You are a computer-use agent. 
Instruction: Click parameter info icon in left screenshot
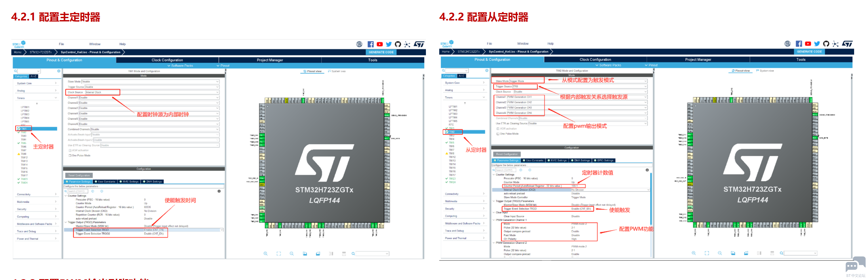click(219, 191)
